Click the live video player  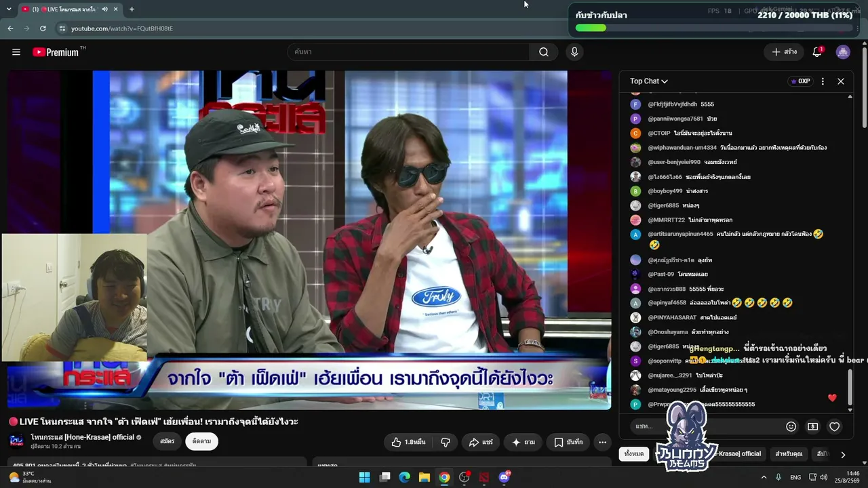point(309,240)
